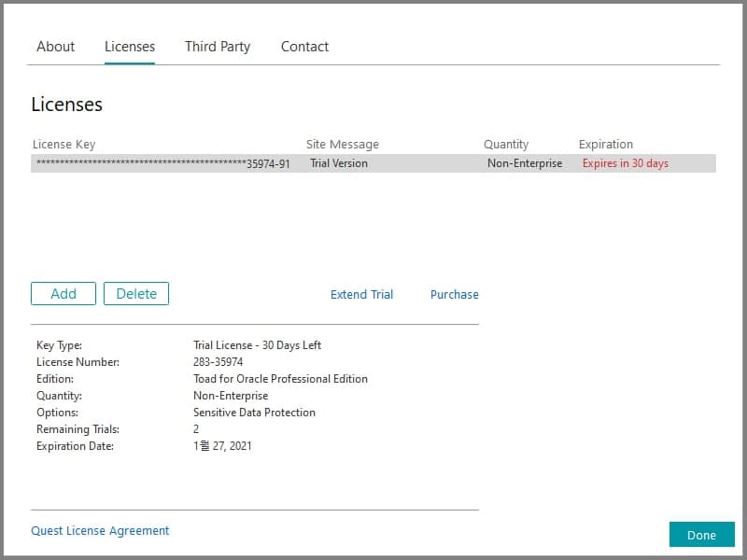Click the Remaining Trials label
Viewport: 747px width, 560px height.
click(78, 429)
